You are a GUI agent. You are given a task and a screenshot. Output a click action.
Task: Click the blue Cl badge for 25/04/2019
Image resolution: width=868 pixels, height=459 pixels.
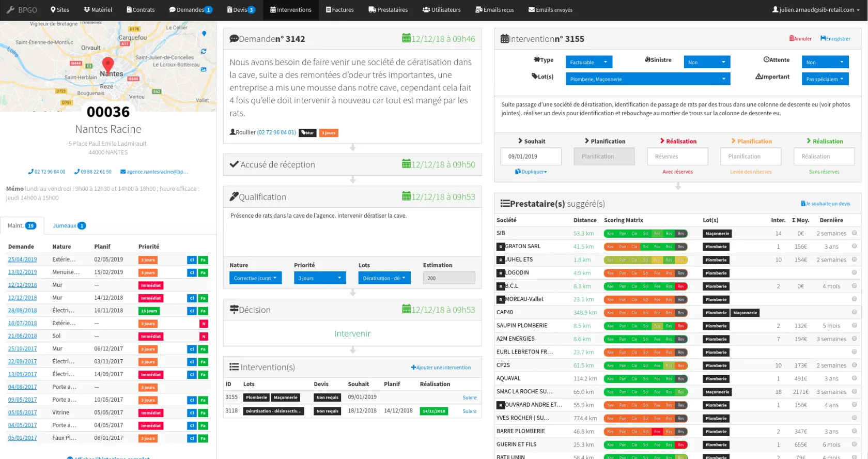[x=192, y=260]
